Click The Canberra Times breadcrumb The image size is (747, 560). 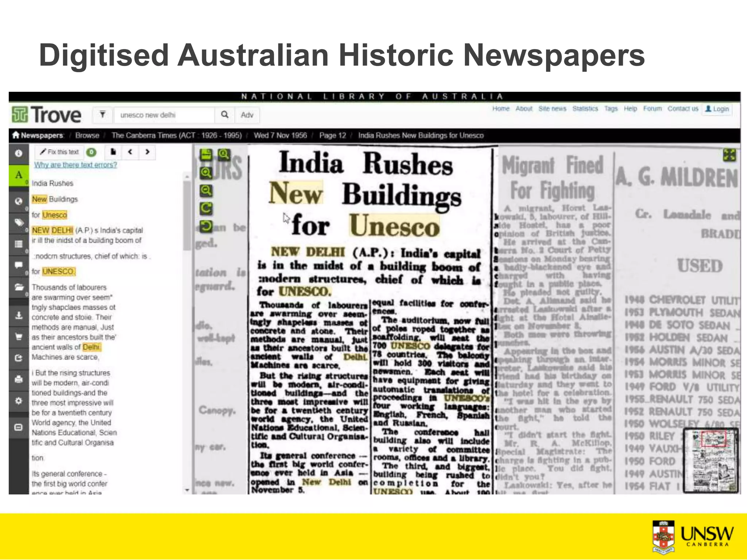click(177, 135)
